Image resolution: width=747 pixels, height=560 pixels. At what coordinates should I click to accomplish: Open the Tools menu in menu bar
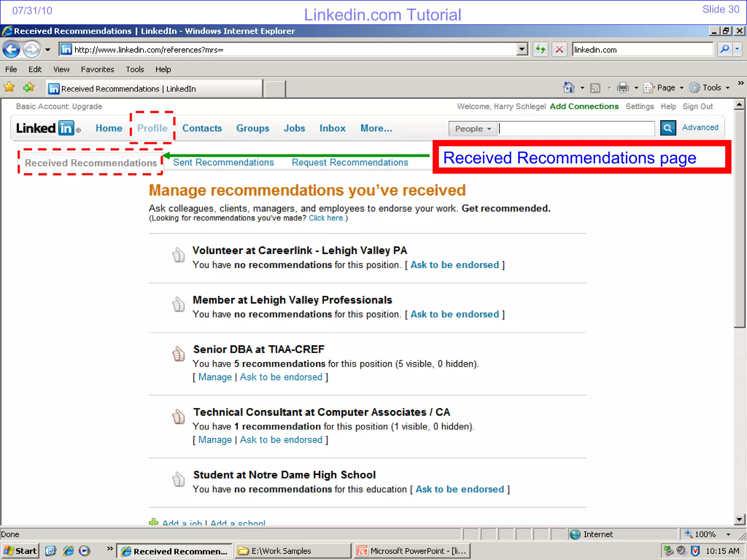point(135,69)
